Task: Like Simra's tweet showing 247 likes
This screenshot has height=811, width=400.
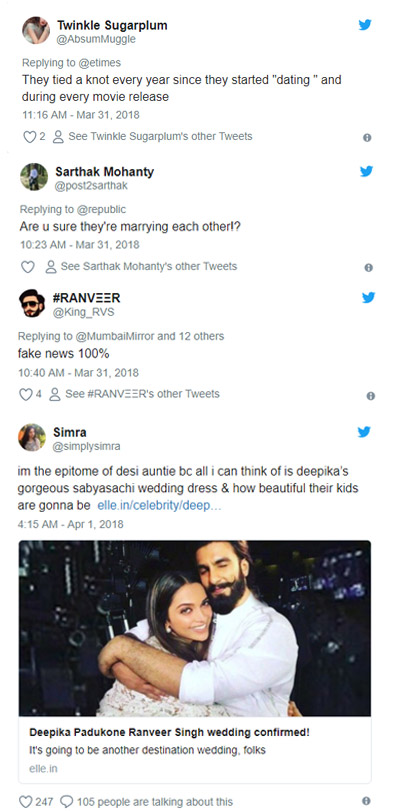Action: (x=25, y=802)
